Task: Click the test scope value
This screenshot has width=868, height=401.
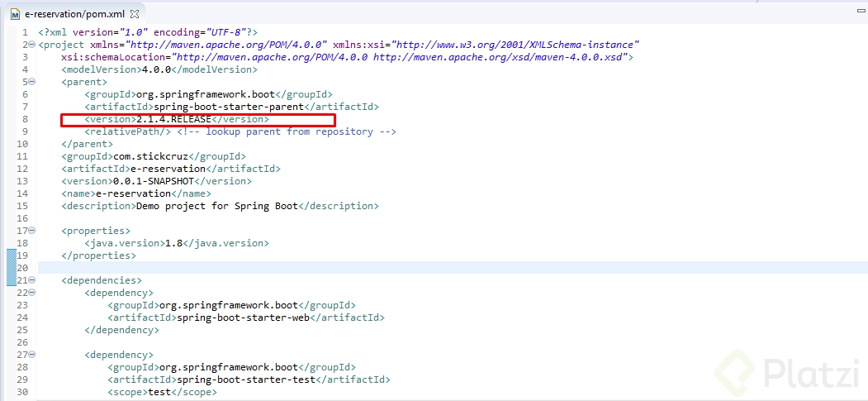Action: [x=159, y=392]
